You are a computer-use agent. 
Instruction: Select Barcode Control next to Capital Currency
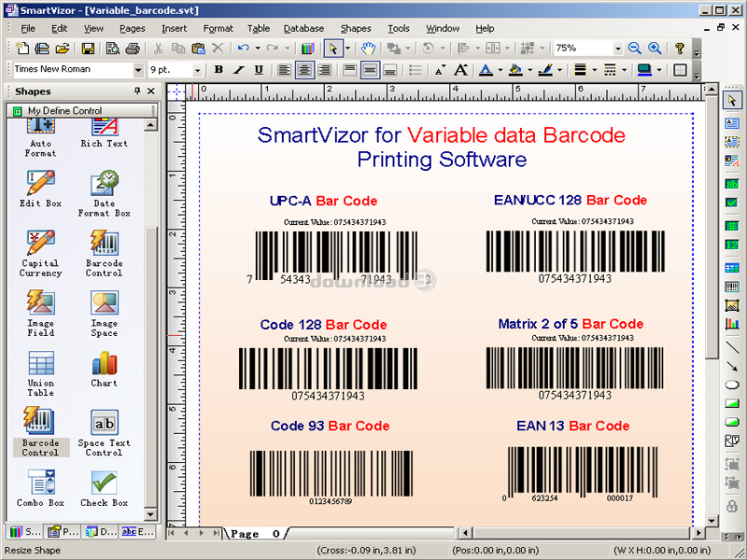point(104,254)
